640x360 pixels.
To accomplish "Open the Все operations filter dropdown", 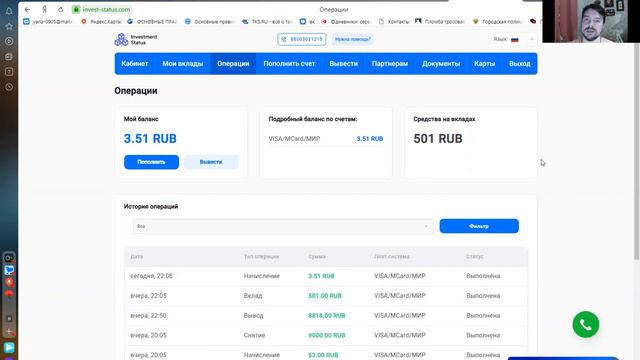I will click(x=283, y=226).
